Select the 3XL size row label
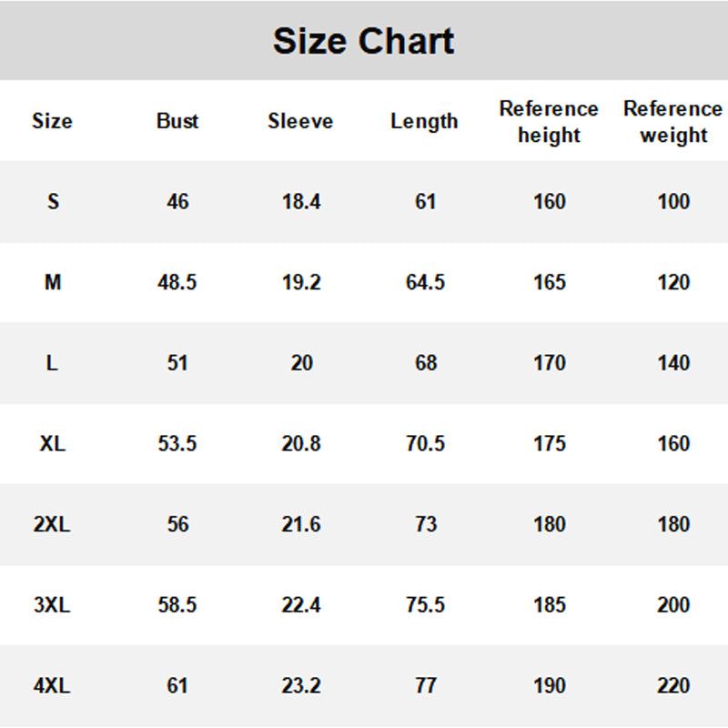This screenshot has height=728, width=728. [53, 605]
